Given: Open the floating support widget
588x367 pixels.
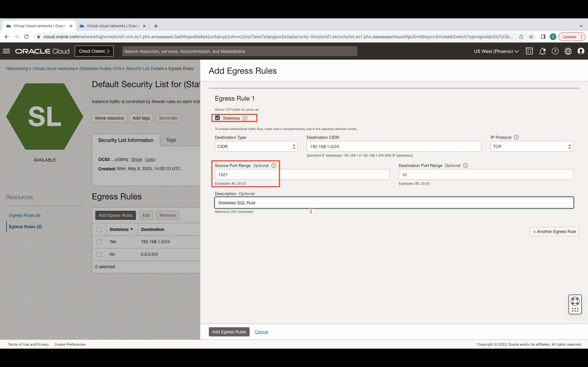Looking at the screenshot, I should 575,304.
